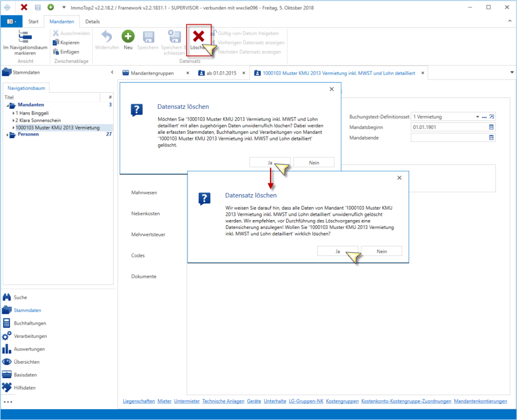Image resolution: width=517 pixels, height=420 pixels.
Task: Collapse the Mandanten tree node
Action: point(7,105)
